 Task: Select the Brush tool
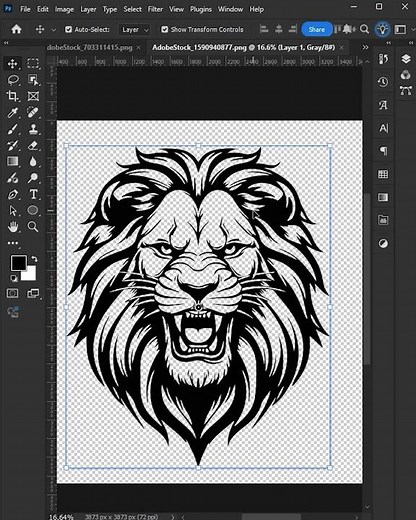click(x=13, y=129)
